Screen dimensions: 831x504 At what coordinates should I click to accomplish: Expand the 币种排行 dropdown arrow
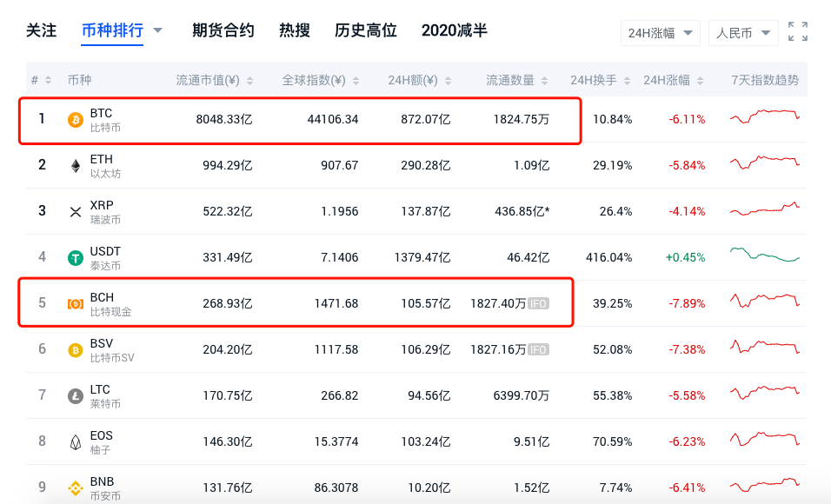158,29
